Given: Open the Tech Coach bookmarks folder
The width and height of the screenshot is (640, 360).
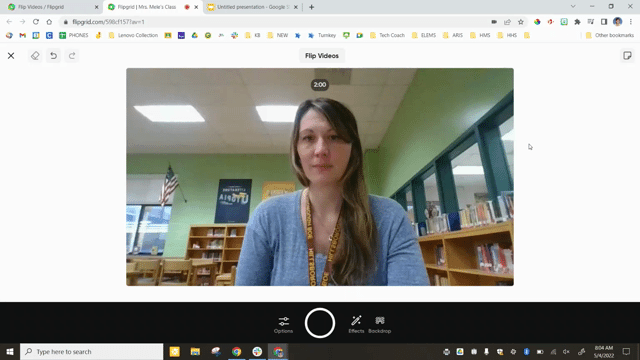Looking at the screenshot, I should (387, 36).
